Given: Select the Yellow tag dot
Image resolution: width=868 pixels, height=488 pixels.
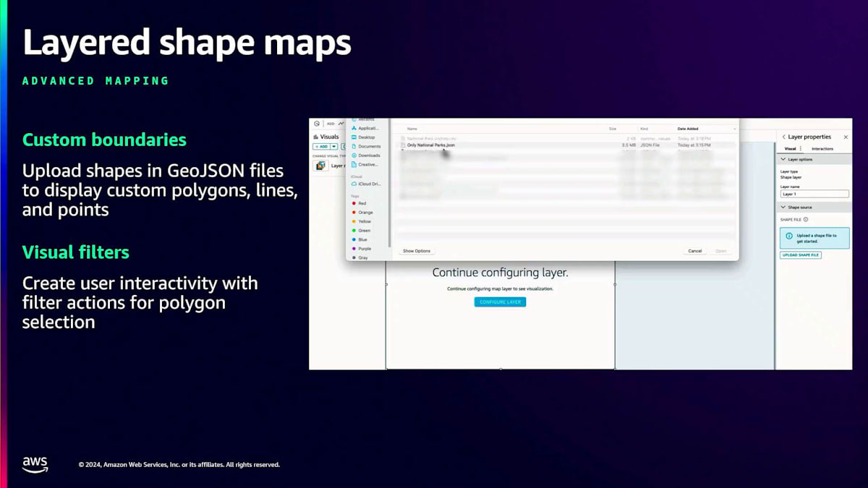Looking at the screenshot, I should pos(354,221).
